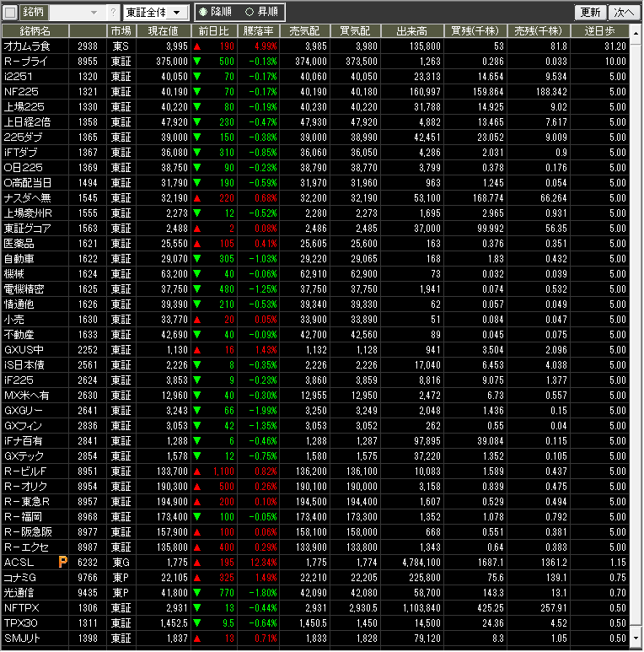
Task: Click red up arrow on ナスダヘ無 row
Action: pos(197,198)
